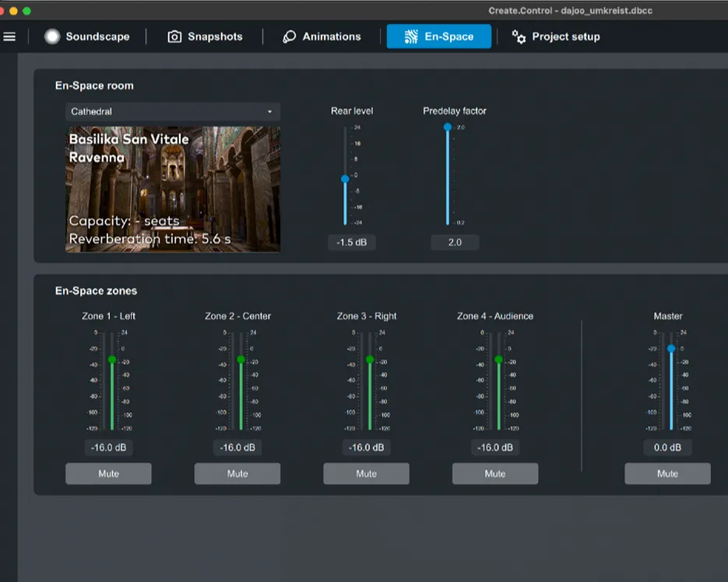This screenshot has height=582, width=728.
Task: Click the Animations path icon
Action: [290, 37]
